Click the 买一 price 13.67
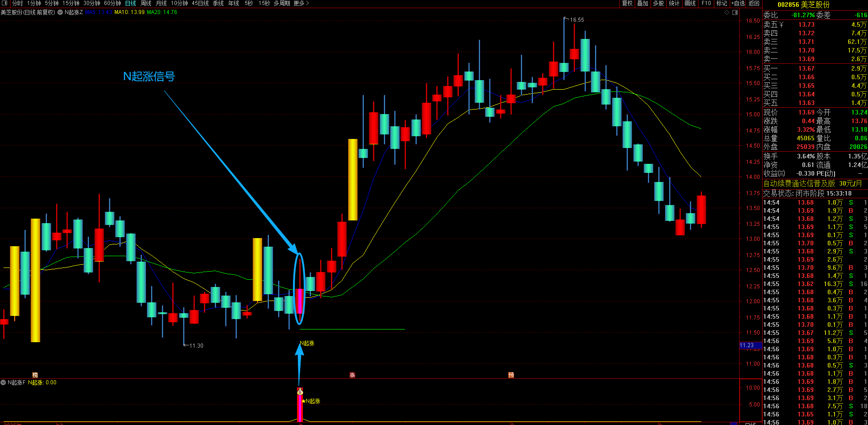 pos(807,68)
